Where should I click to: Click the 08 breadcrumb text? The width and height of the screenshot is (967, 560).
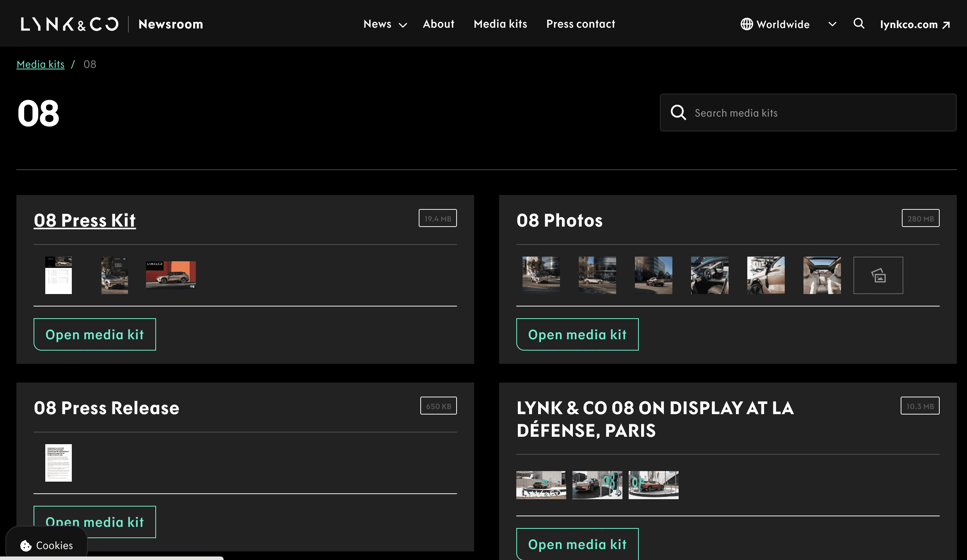coord(90,64)
